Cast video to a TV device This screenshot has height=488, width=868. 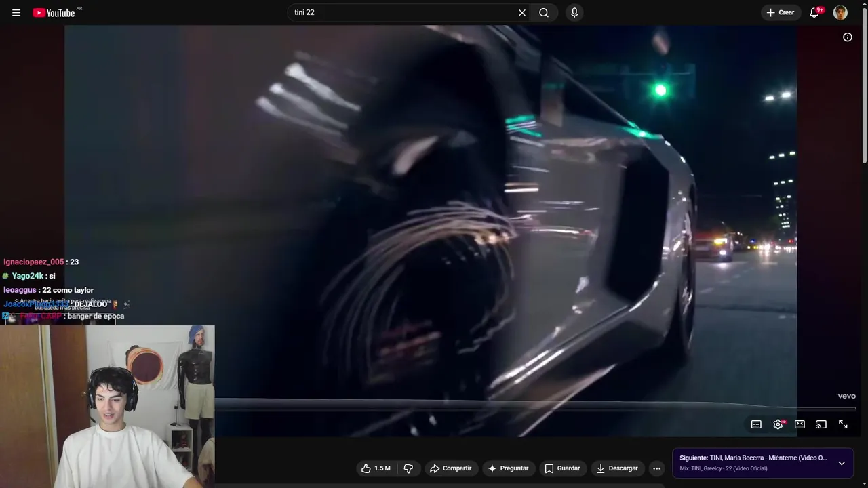[821, 424]
